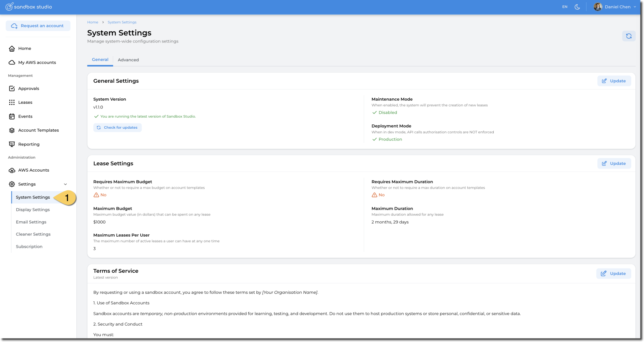Open the Reporting page
644x342 pixels.
(x=29, y=144)
